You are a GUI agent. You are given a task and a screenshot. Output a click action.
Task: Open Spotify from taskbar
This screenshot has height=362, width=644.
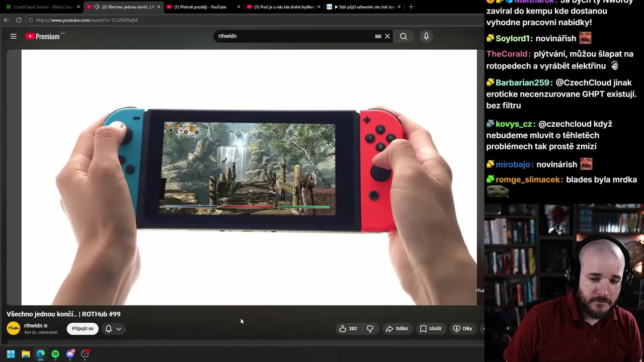click(x=55, y=354)
